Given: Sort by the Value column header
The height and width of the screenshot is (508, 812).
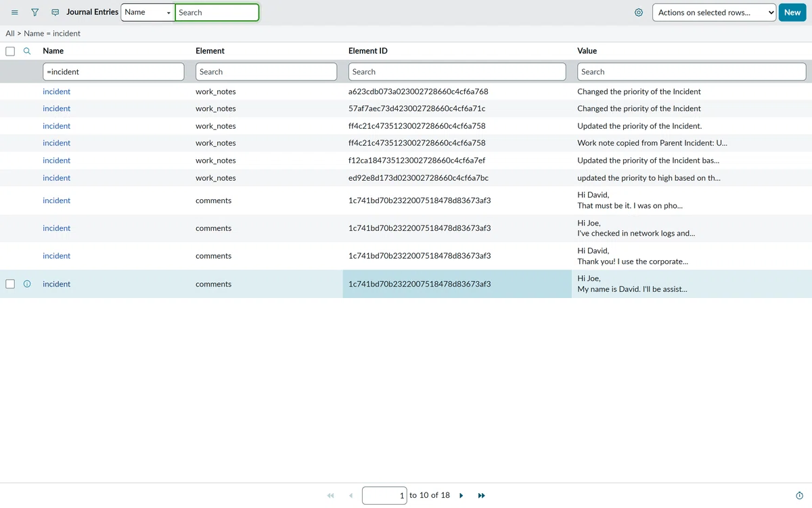Looking at the screenshot, I should [x=587, y=51].
